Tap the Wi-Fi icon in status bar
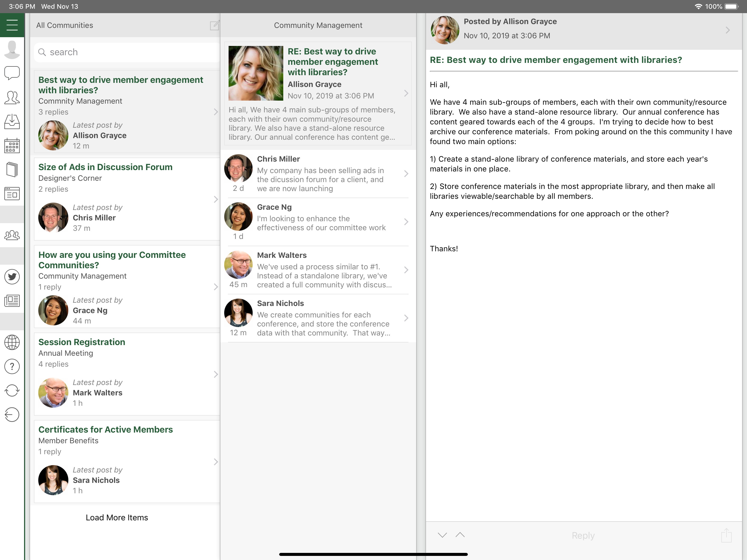Screen dimensions: 747x560 (698, 6)
